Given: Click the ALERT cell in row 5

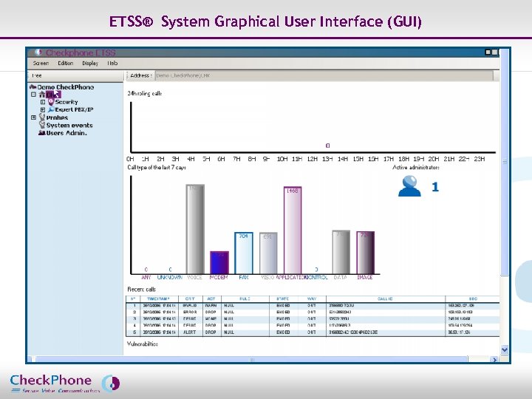Looking at the screenshot, I should [x=190, y=332].
